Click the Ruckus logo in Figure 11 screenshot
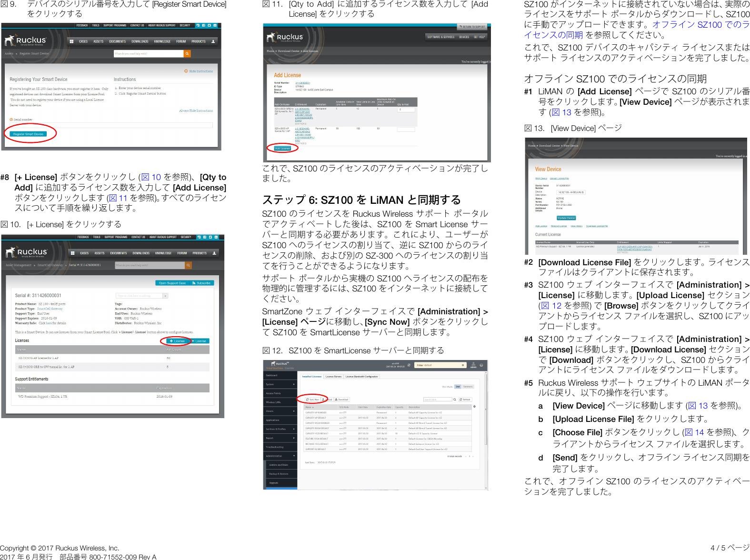 pyautogui.click(x=285, y=37)
